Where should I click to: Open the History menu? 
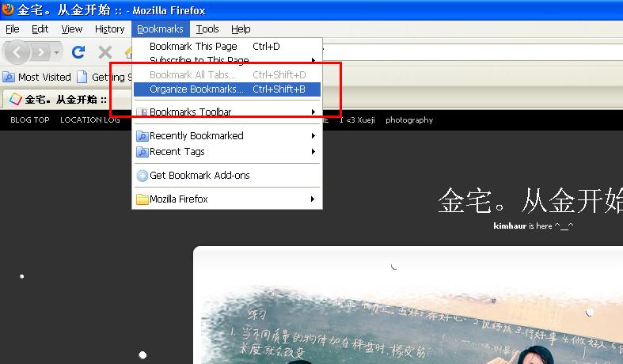pyautogui.click(x=110, y=29)
